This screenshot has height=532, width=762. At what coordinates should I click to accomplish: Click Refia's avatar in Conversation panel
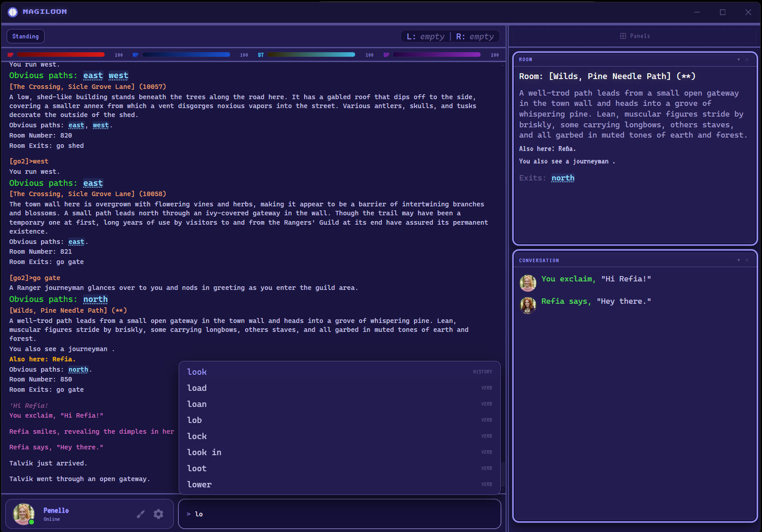pyautogui.click(x=528, y=306)
